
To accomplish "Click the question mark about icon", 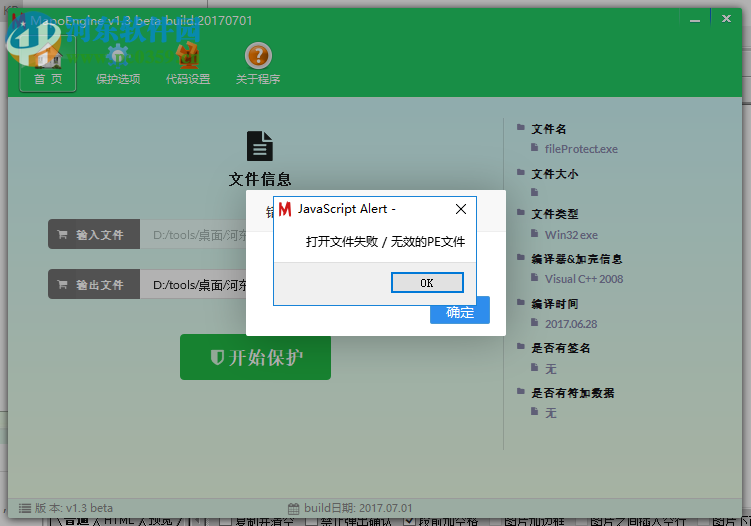I will 258,56.
